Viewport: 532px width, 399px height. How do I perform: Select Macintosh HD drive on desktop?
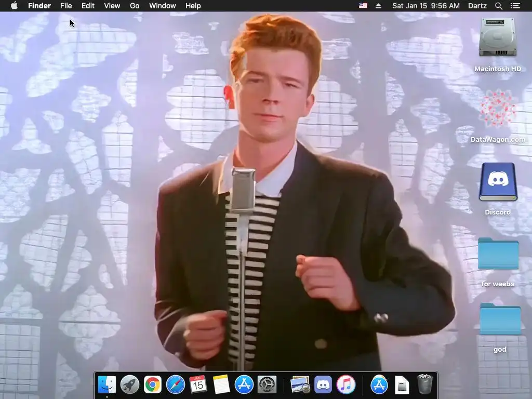(498, 37)
